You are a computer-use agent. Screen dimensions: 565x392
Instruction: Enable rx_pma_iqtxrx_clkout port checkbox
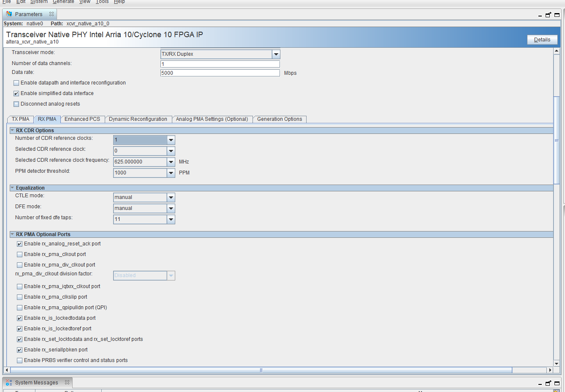20,287
